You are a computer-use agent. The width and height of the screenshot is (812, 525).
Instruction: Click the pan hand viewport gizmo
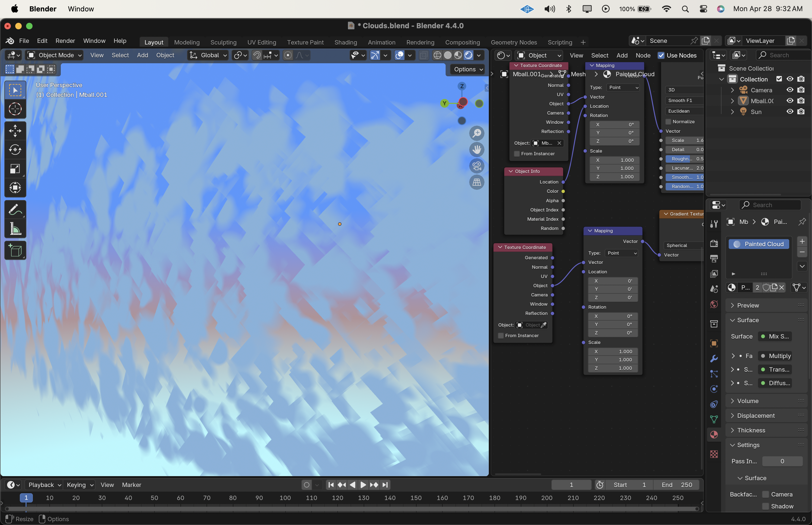tap(477, 149)
